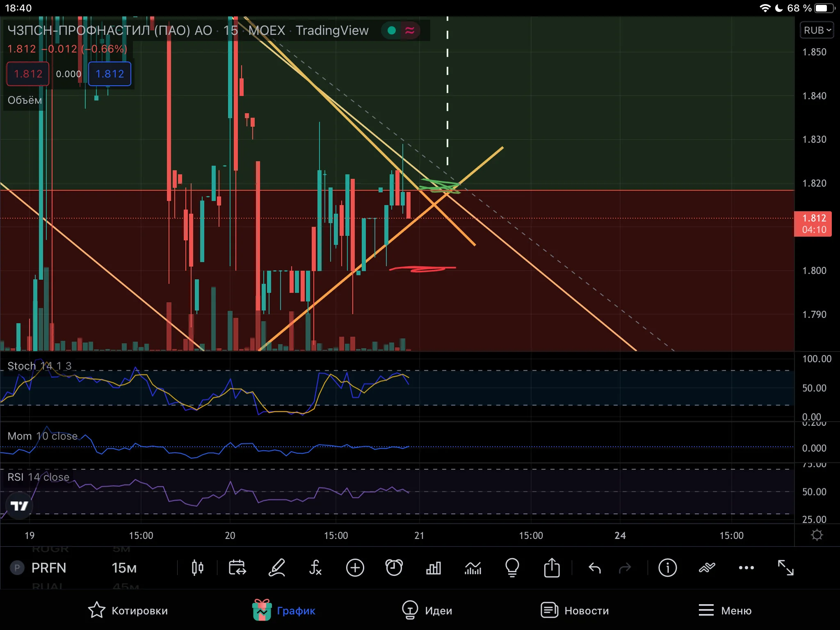Switch to the Котировки tab
The width and height of the screenshot is (840, 630).
point(128,611)
